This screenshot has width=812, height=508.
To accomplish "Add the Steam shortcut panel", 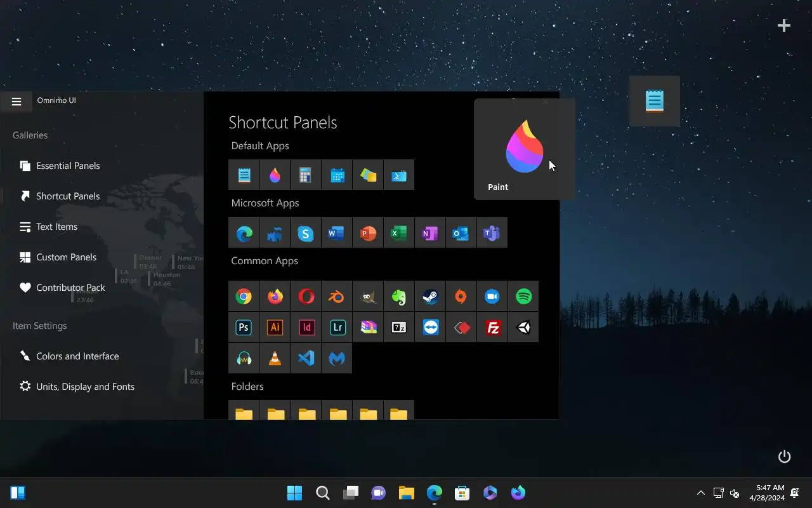I will click(x=430, y=297).
